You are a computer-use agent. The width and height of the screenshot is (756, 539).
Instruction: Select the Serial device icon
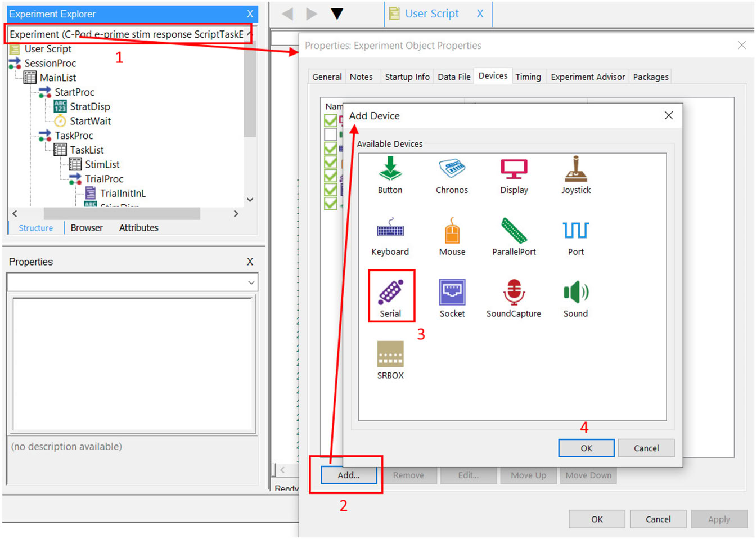tap(390, 293)
